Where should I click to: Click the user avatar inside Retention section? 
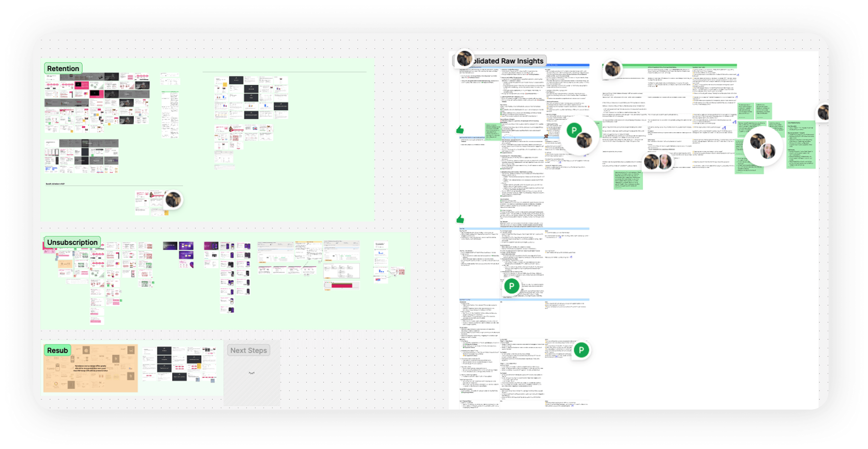tap(173, 199)
